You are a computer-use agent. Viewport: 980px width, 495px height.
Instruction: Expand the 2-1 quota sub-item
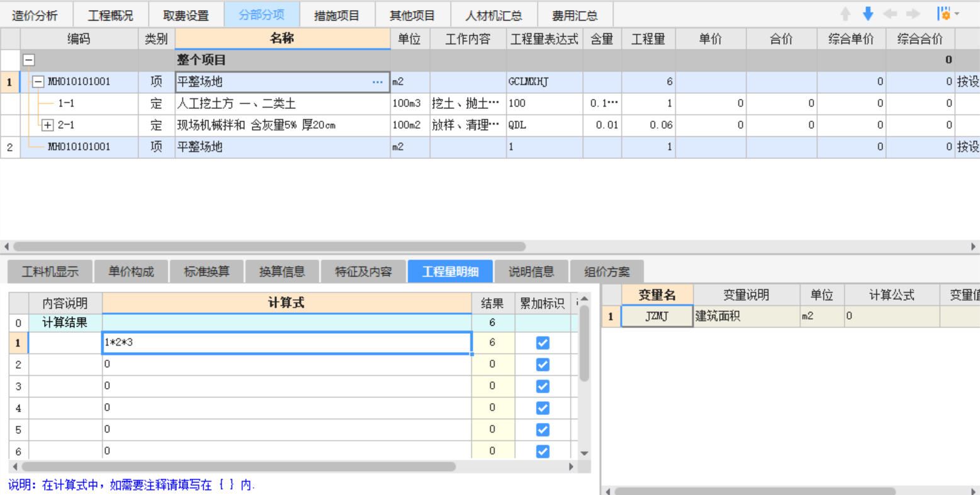pos(48,125)
